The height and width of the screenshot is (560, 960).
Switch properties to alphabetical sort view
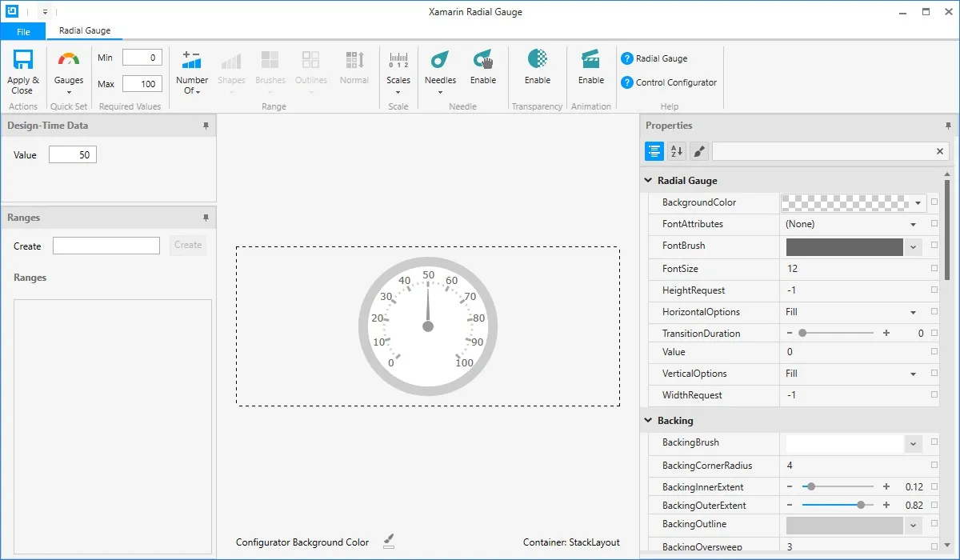click(677, 151)
